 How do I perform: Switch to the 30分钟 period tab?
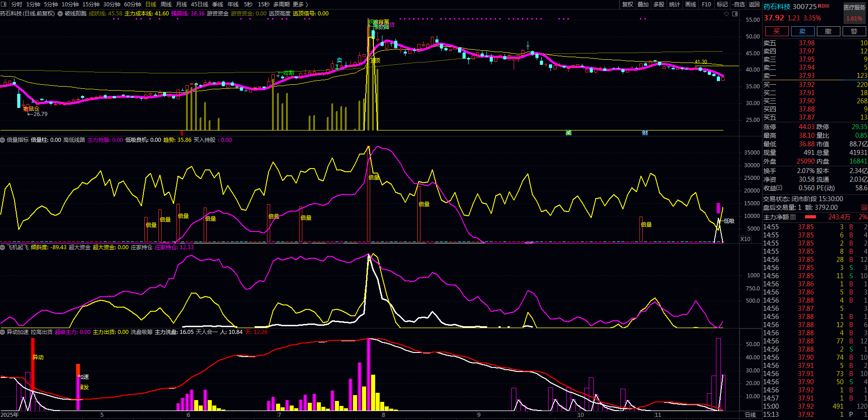112,4
